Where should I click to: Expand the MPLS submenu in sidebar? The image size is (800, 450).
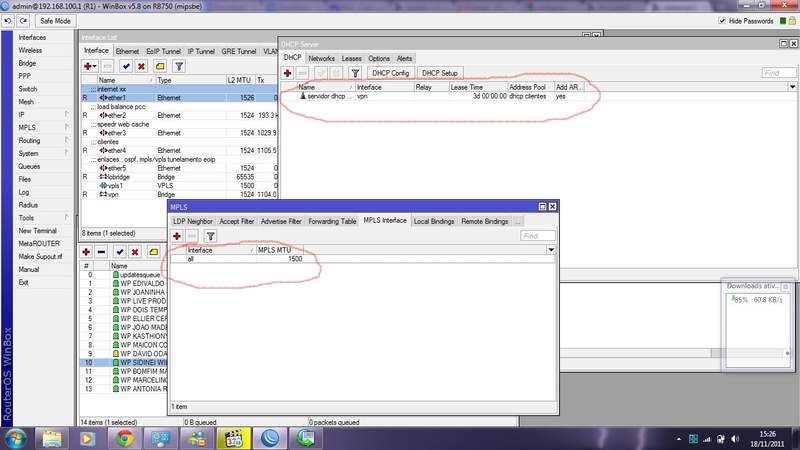pos(66,128)
